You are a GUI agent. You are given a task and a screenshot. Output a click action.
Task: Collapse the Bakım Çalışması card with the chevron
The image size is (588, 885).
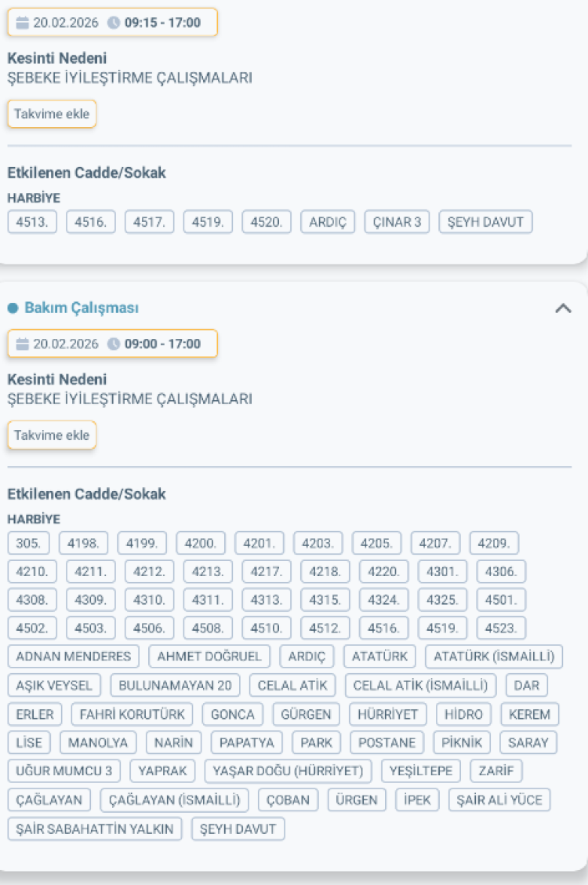point(562,308)
